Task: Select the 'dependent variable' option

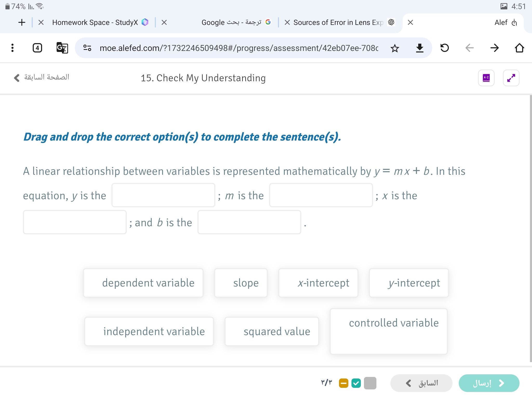Action: (143, 283)
